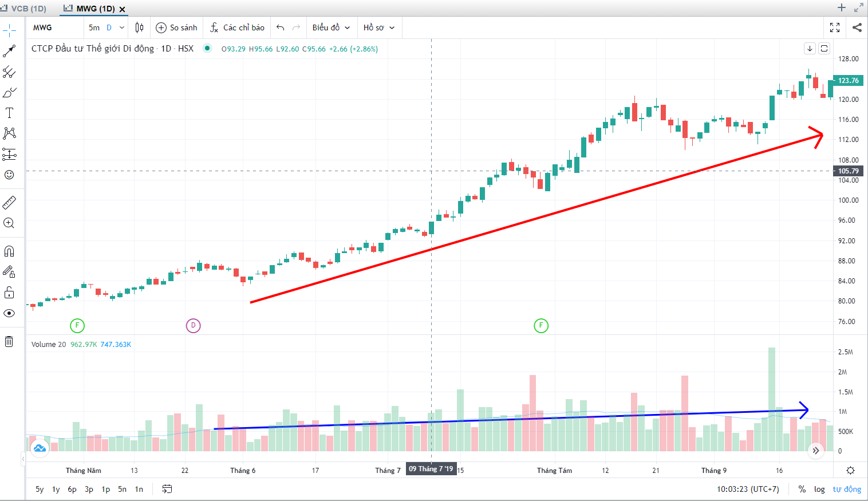
Task: Click the share chart icon
Action: point(857,27)
